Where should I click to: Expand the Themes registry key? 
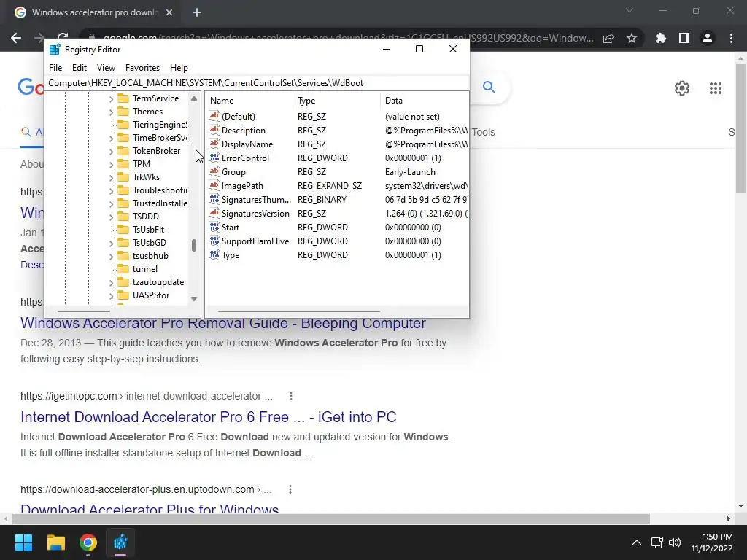[x=111, y=112]
